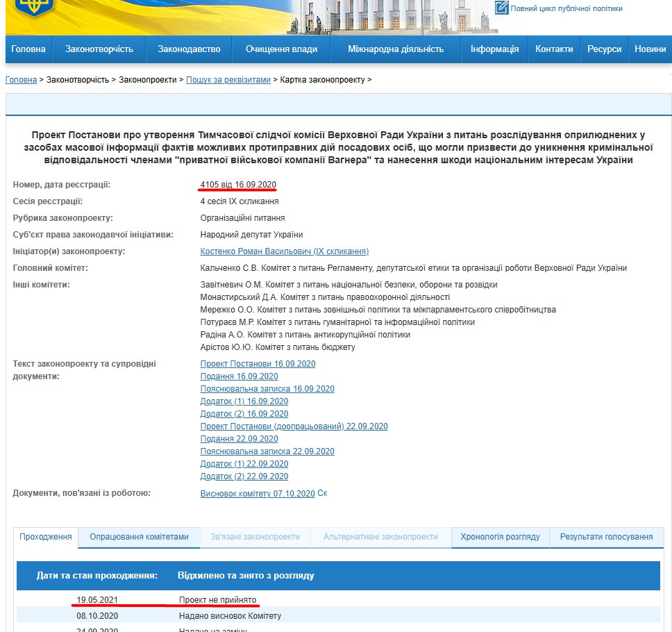The height and width of the screenshot is (632, 672).
Task: Open 'Висновок комітету 07.10.2020' document
Action: (258, 494)
